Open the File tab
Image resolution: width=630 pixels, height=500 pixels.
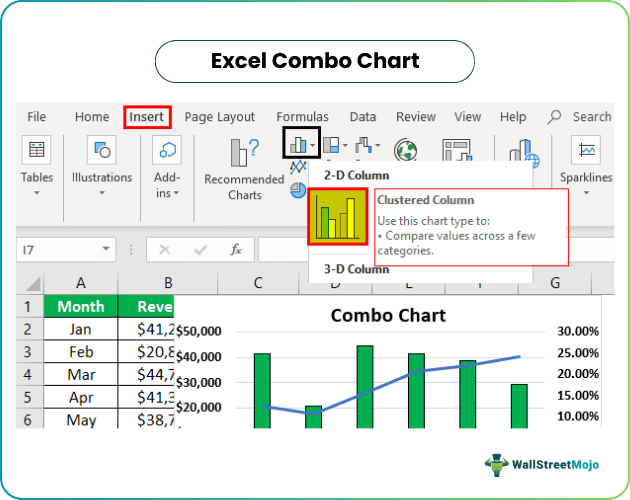(37, 117)
